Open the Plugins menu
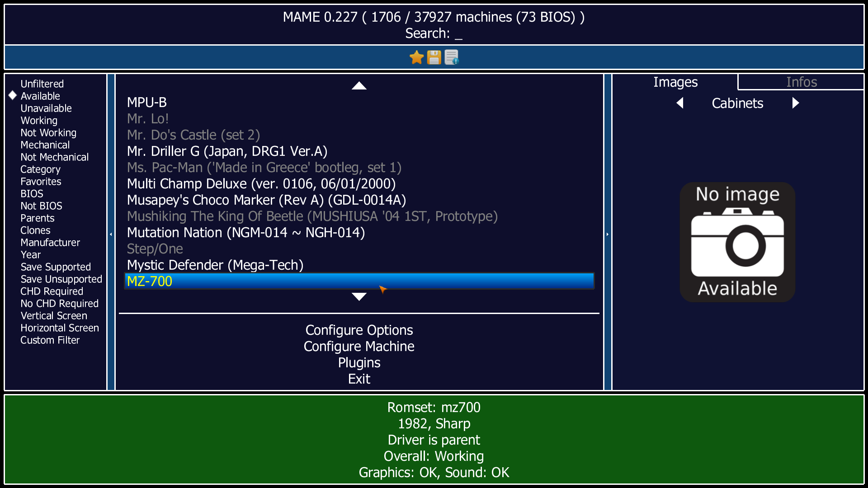Screen dimensions: 868x488 tap(359, 362)
